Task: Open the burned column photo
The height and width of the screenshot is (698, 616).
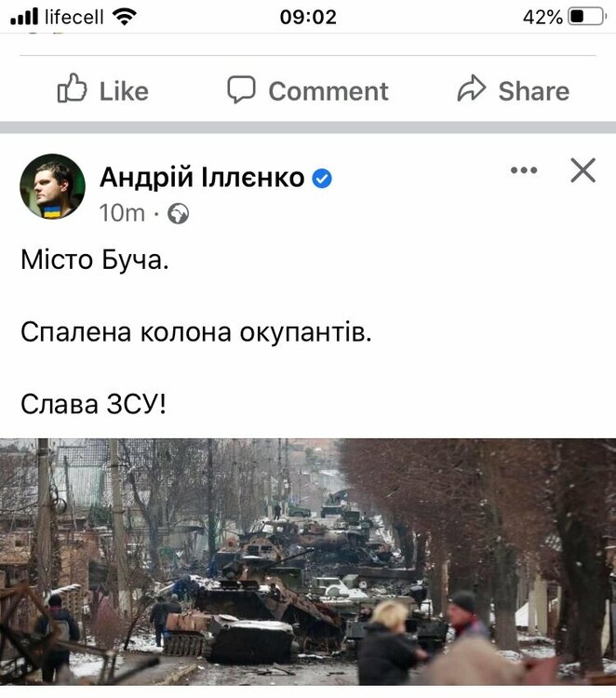Action: click(x=308, y=562)
